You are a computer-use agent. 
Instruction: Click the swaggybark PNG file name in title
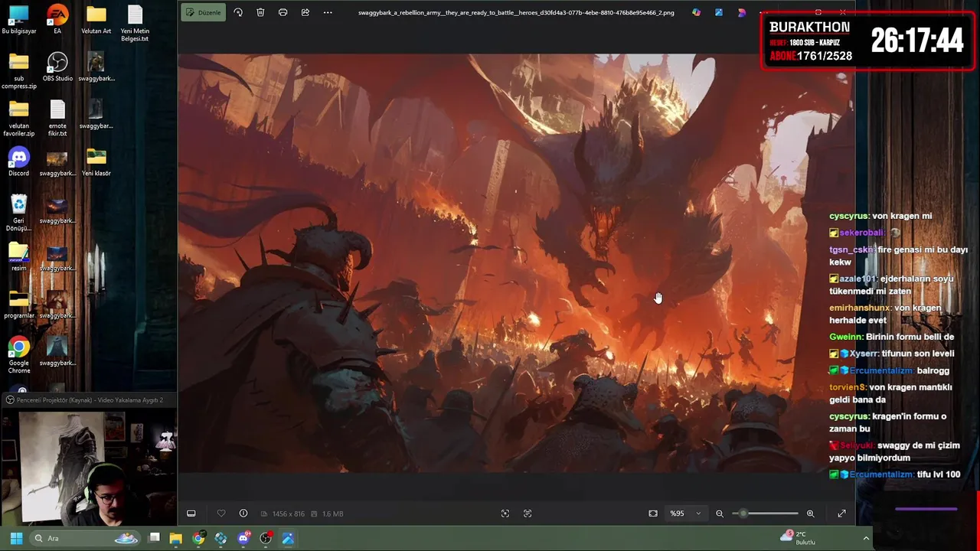[516, 12]
